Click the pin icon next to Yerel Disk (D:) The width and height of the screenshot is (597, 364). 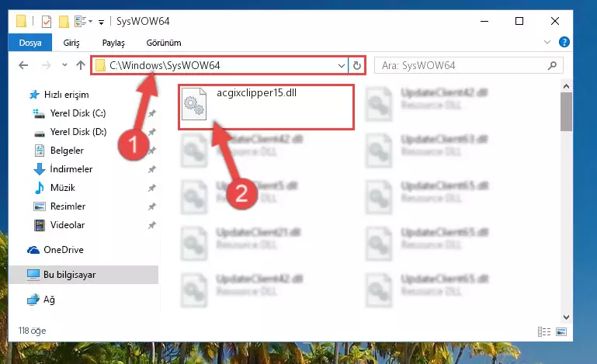tap(152, 132)
